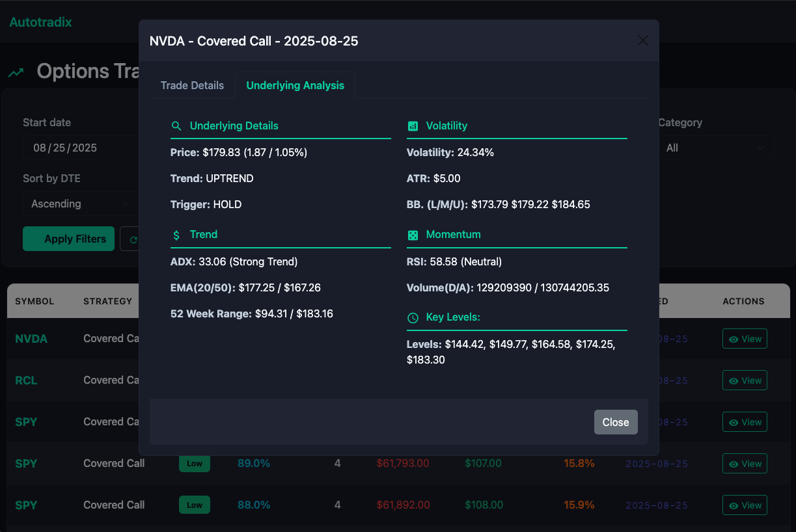Click the refresh icon button beside Apply Filters
Screen dimensions: 796x532
[133, 239]
